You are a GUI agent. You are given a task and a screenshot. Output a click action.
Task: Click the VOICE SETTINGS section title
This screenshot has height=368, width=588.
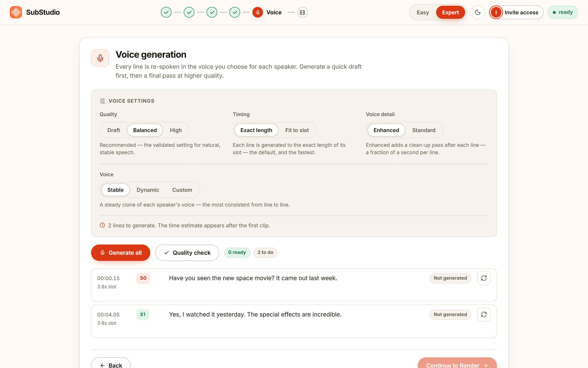pos(131,101)
